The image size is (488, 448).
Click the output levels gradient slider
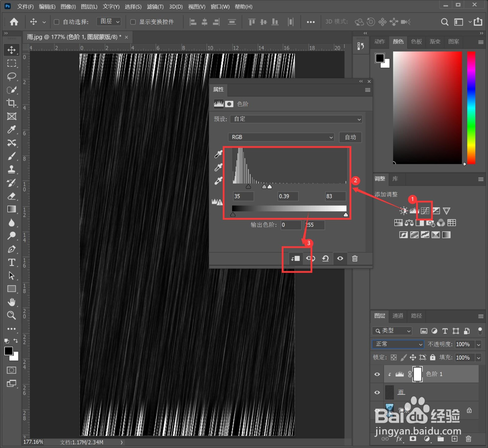[289, 209]
